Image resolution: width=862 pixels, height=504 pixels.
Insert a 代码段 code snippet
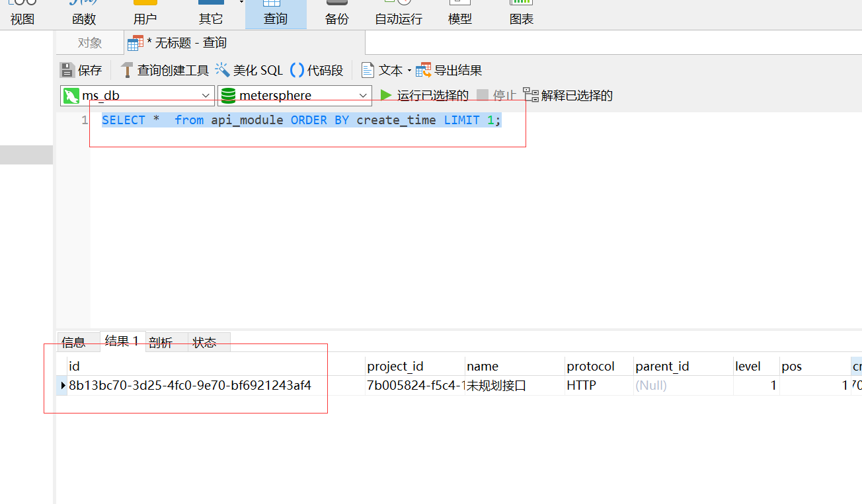pos(318,69)
